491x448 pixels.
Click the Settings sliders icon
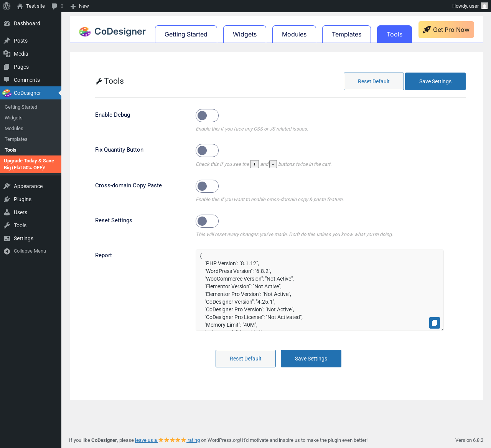coord(7,238)
